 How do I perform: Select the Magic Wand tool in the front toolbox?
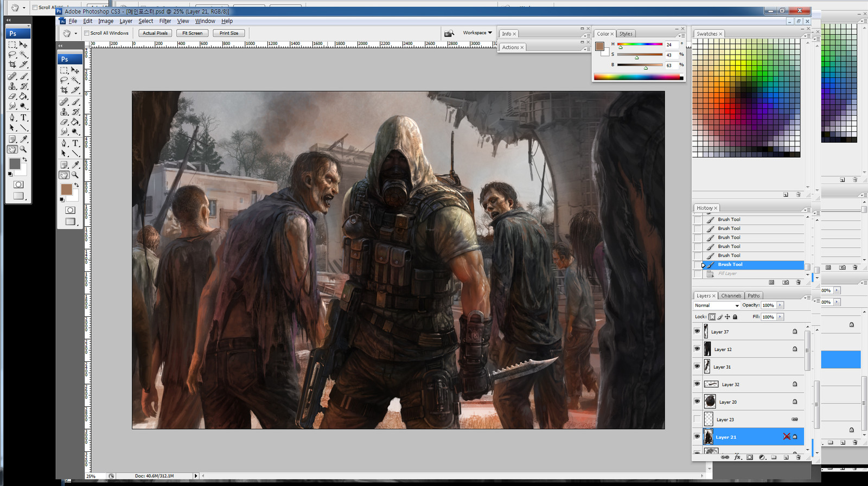click(75, 80)
